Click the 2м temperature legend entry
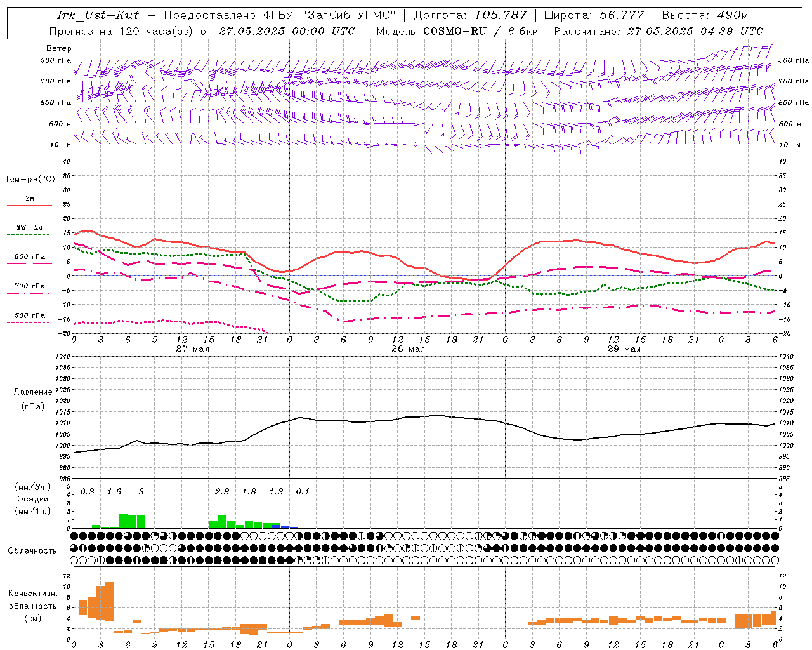The width and height of the screenshot is (812, 650). [x=30, y=199]
